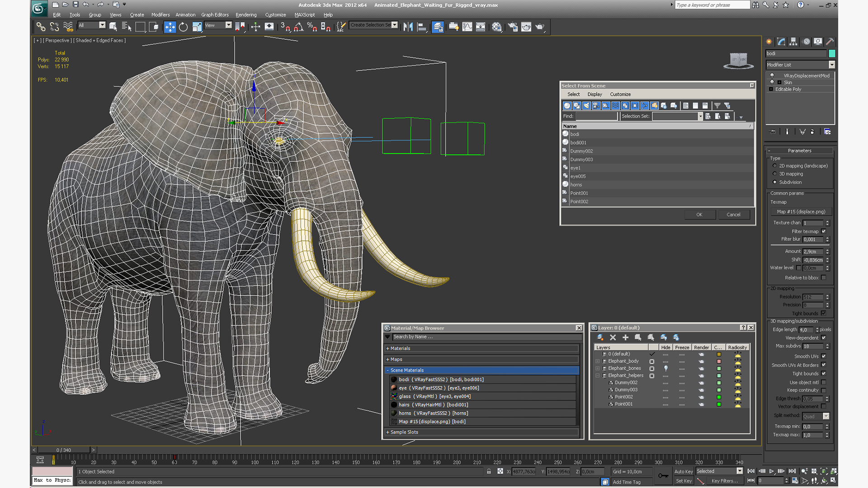Select Subdivision radio button
Screen dimensions: 868x488
tap(774, 182)
